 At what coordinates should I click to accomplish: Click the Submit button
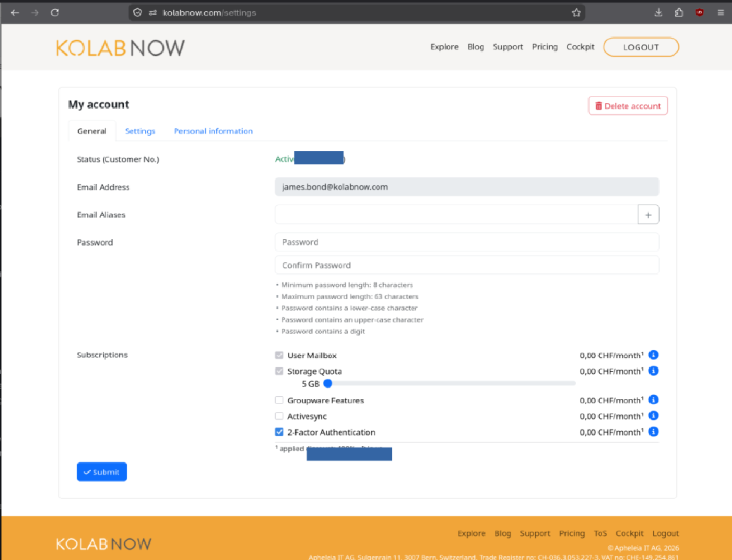(x=102, y=472)
